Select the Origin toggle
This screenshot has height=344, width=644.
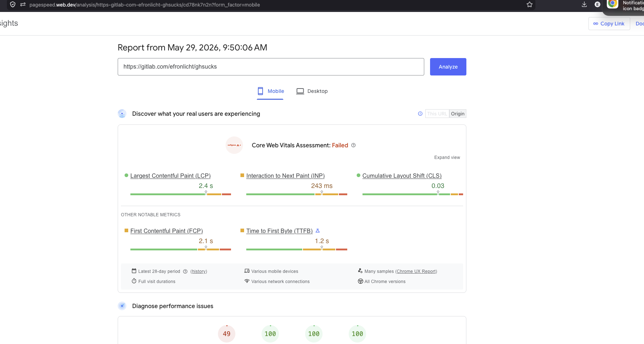[x=458, y=114]
